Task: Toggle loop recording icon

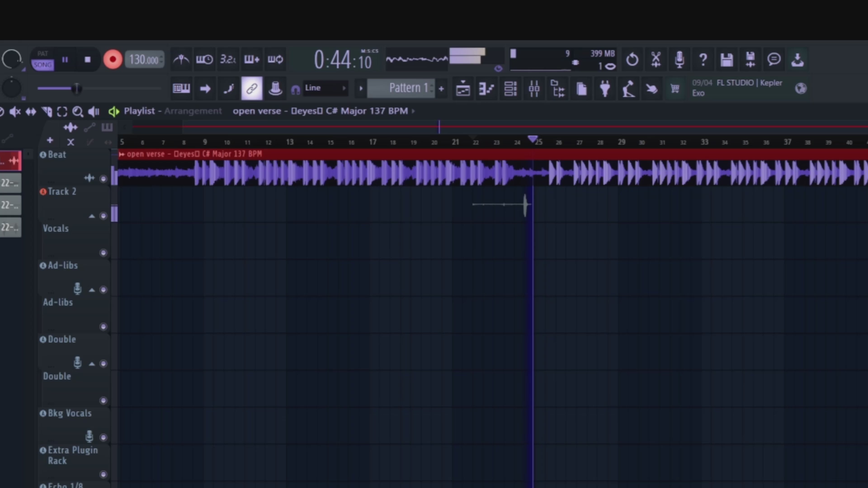Action: click(x=275, y=60)
